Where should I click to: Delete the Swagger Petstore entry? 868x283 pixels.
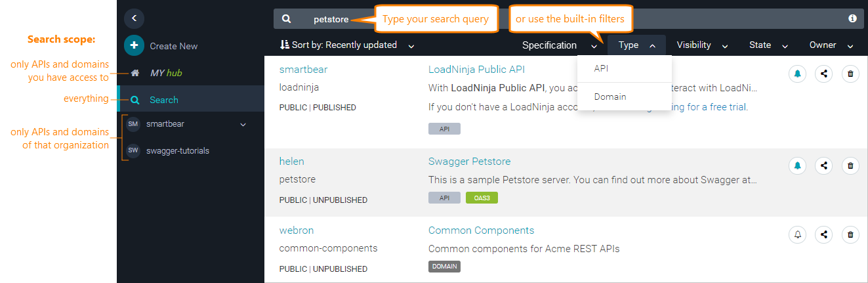click(x=850, y=165)
